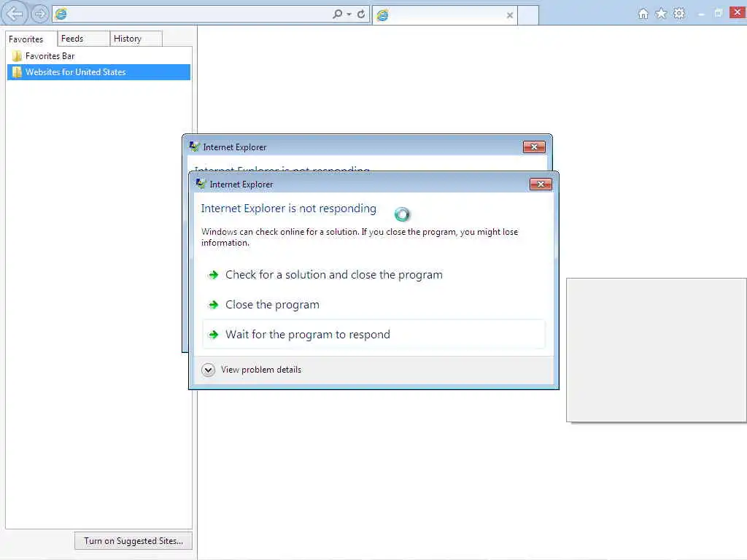Choose Check for a solution and close the program
The width and height of the screenshot is (747, 560).
[373, 275]
